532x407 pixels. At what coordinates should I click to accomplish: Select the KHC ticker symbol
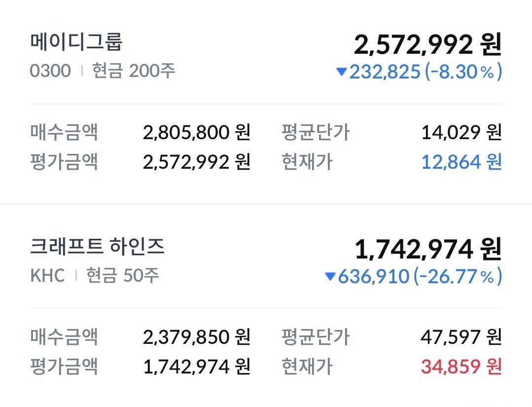(47, 275)
